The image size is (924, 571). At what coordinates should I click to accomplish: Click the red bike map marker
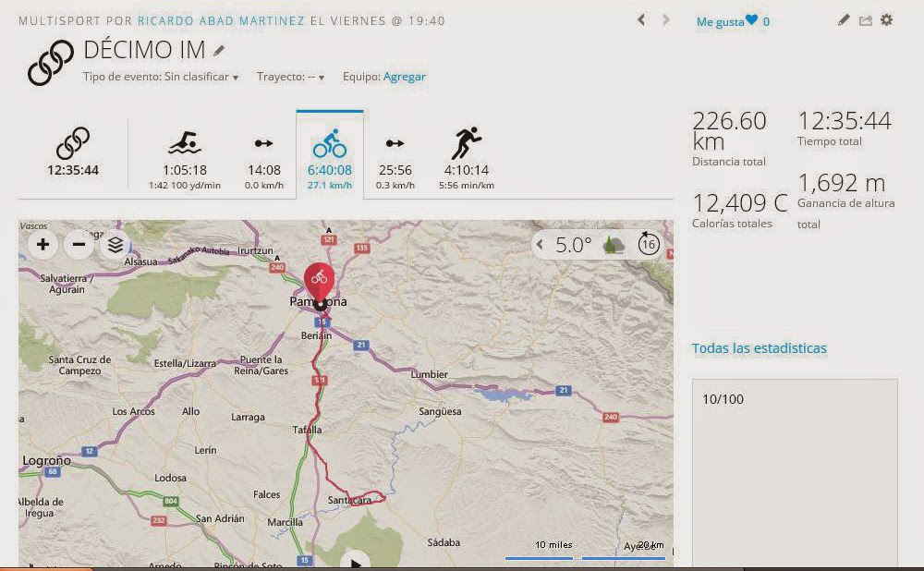[319, 278]
